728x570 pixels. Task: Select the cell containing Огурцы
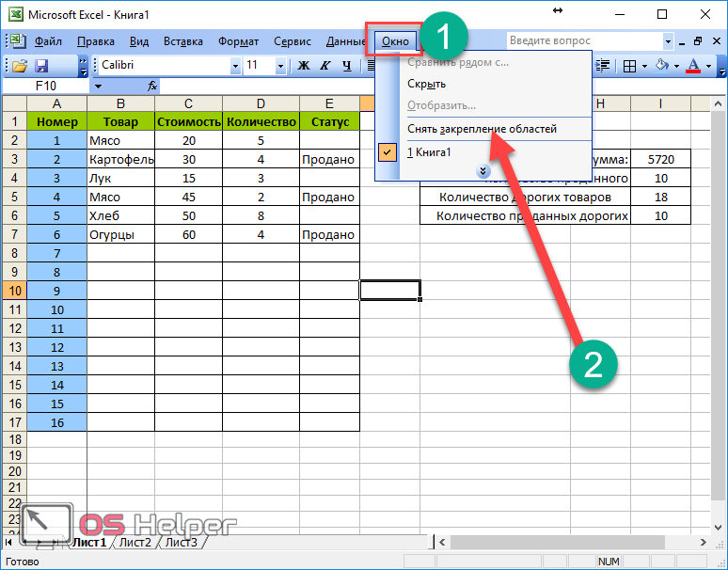point(120,234)
